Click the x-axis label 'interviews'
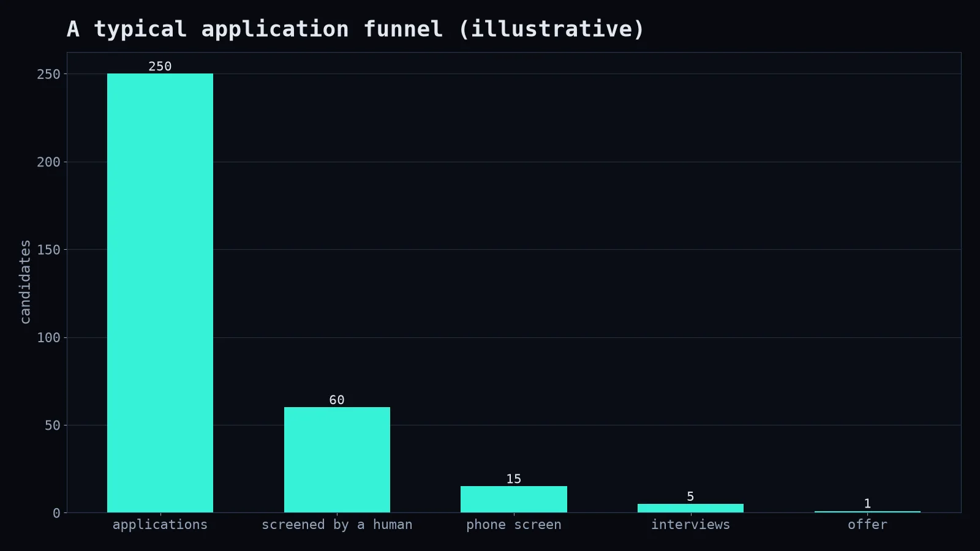This screenshot has width=980, height=551. (690, 525)
